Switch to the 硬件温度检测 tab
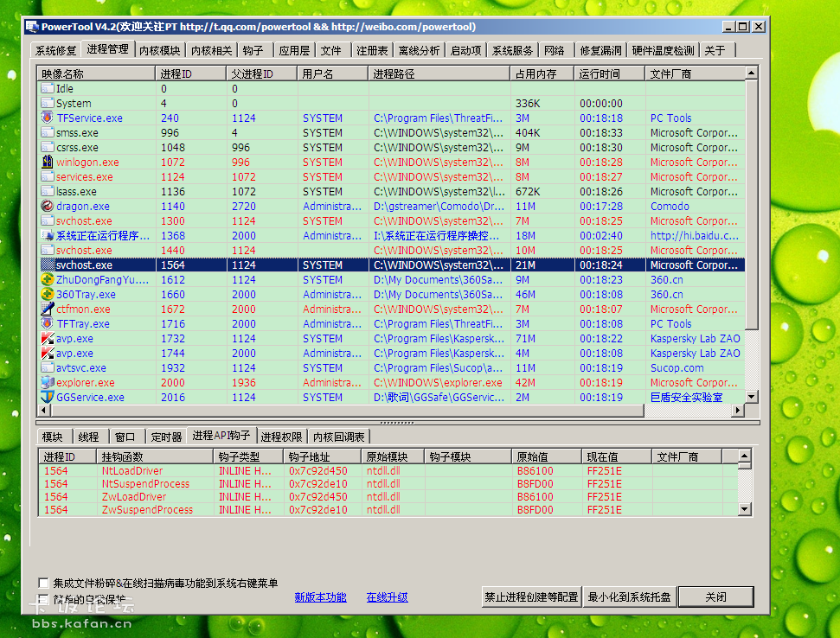Viewport: 840px width, 638px height. [664, 50]
